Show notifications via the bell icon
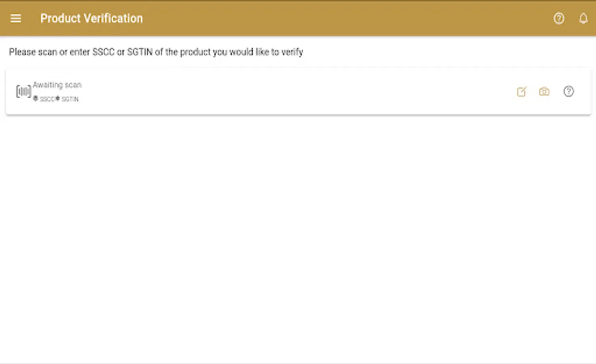This screenshot has width=596, height=364. (583, 18)
